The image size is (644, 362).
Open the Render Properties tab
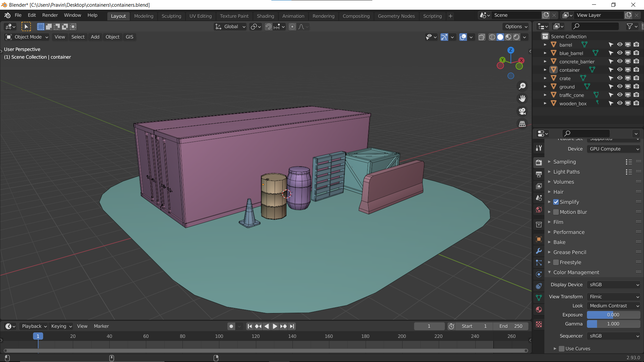(x=539, y=162)
